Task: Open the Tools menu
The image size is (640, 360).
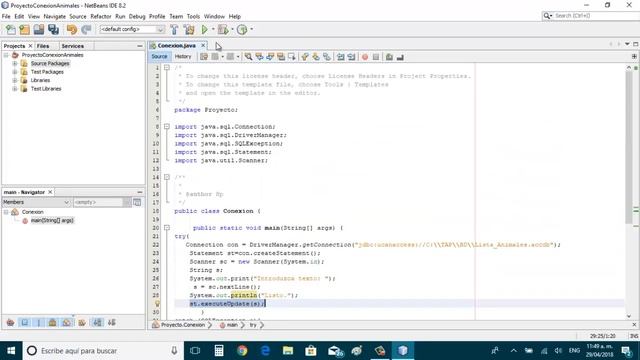Action: tap(193, 16)
